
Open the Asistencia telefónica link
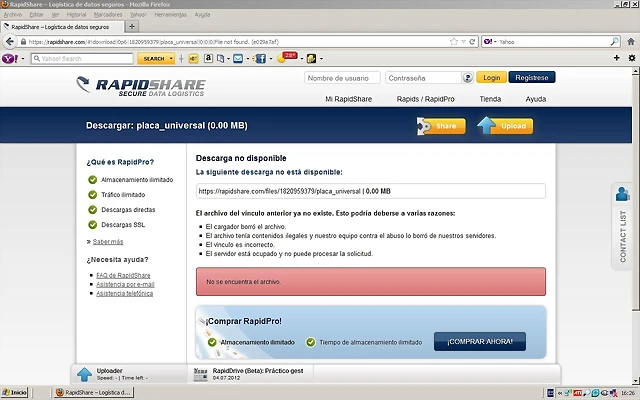point(124,293)
